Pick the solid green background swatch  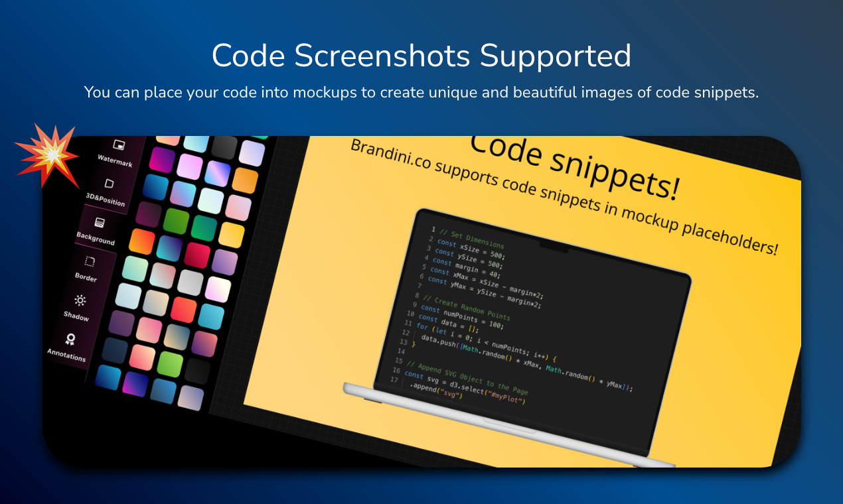[177, 221]
